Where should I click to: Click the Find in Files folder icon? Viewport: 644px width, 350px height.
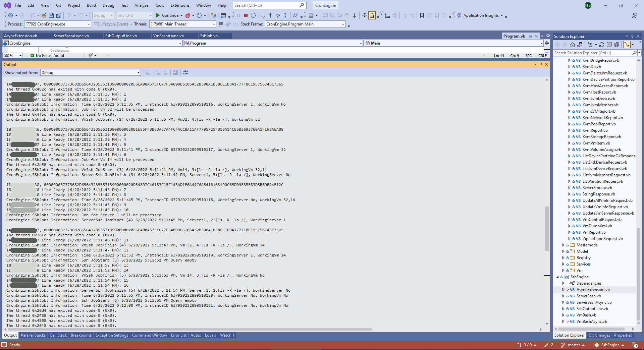tap(213, 15)
